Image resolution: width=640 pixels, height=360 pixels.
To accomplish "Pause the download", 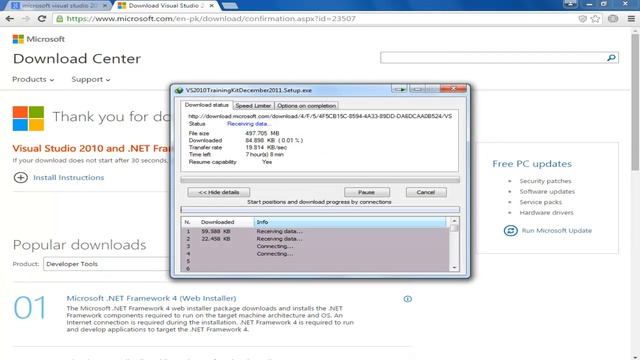I will (x=367, y=192).
